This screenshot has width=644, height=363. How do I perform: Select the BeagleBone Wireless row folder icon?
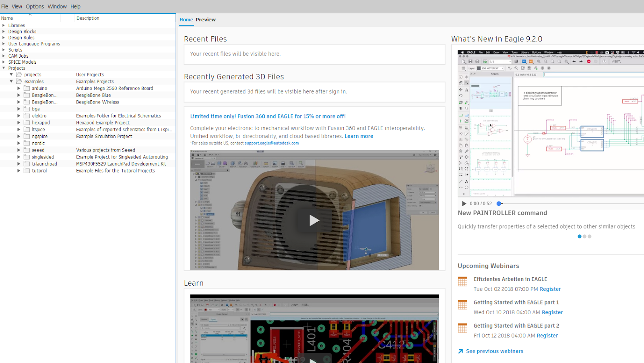27,102
